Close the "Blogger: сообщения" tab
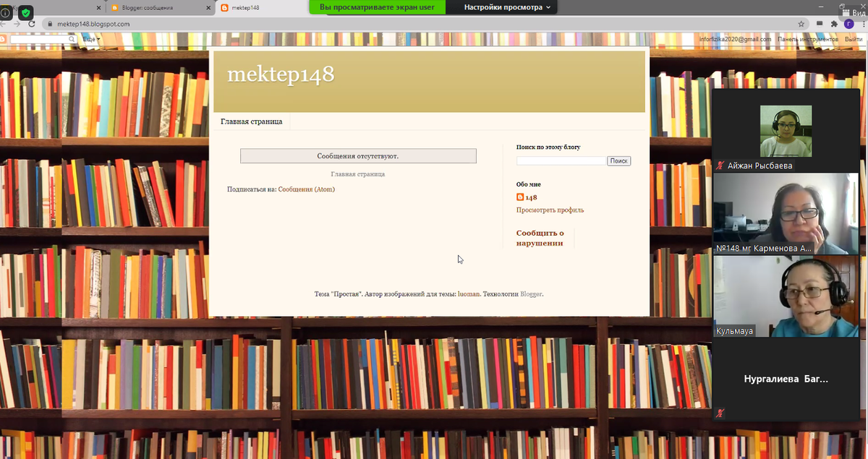The image size is (868, 459). click(209, 8)
